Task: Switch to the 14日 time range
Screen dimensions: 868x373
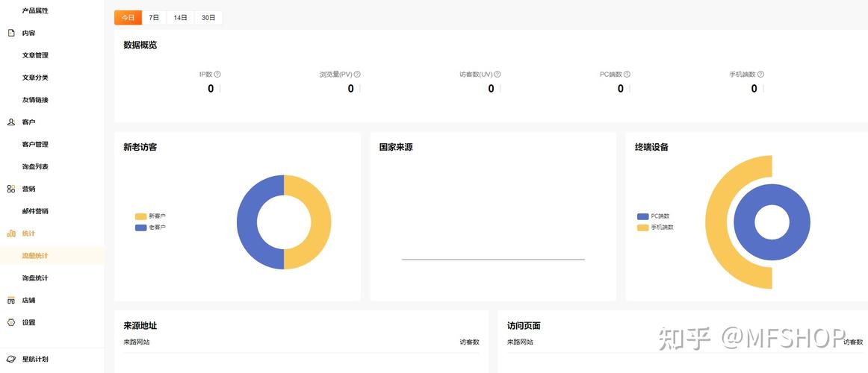Action: [x=181, y=18]
